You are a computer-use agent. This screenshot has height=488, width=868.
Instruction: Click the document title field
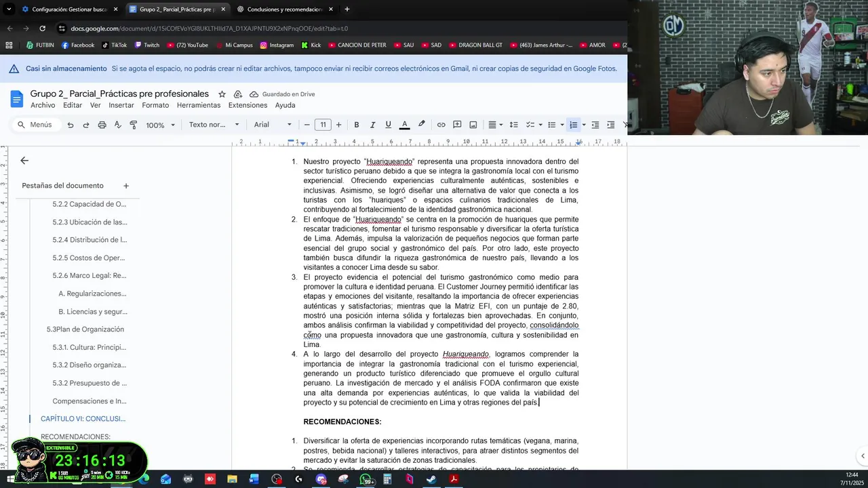point(119,94)
